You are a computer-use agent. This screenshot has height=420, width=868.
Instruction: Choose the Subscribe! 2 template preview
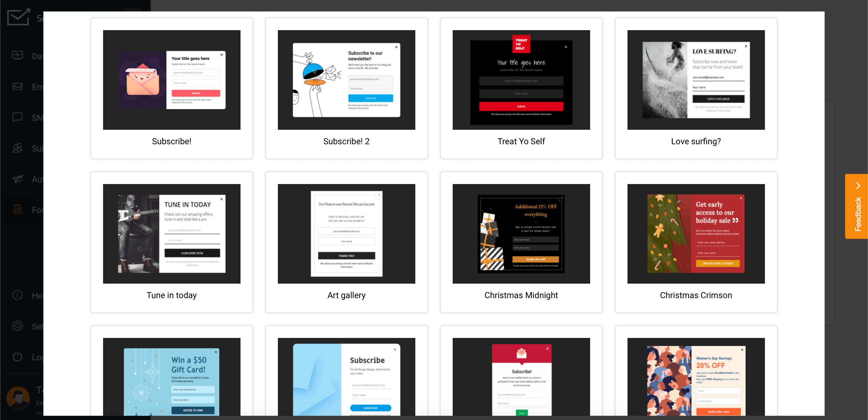[x=346, y=80]
